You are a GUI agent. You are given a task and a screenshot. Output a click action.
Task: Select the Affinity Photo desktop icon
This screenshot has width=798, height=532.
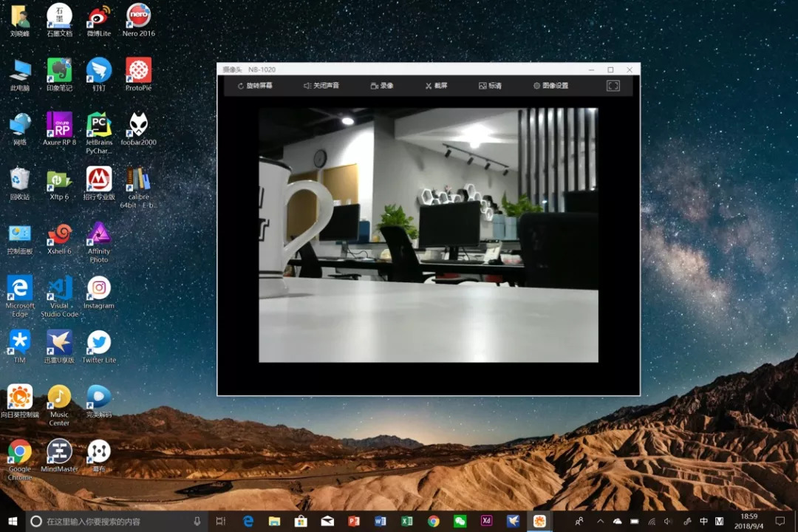click(99, 234)
